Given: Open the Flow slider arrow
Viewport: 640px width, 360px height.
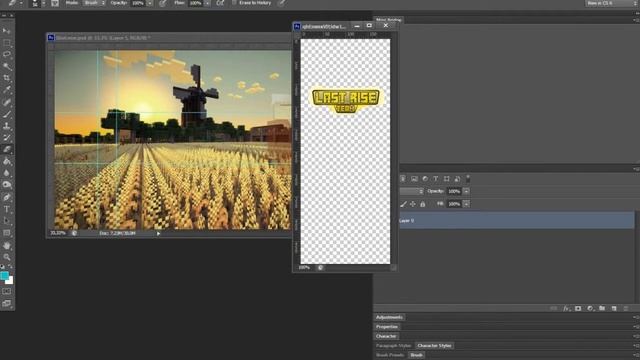Looking at the screenshot, I should click(207, 3).
